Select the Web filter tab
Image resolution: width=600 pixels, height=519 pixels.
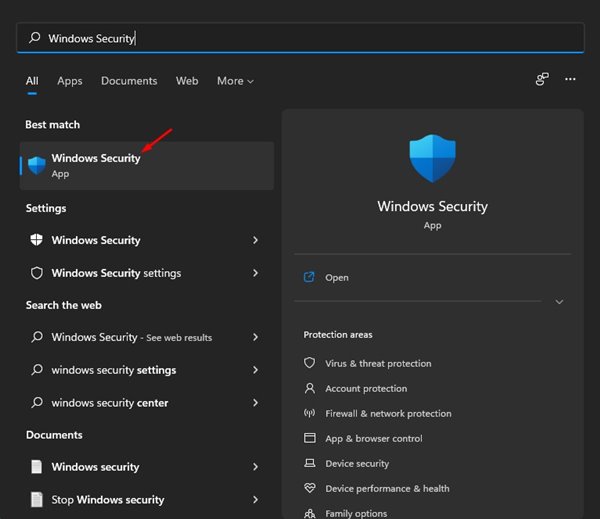(187, 81)
